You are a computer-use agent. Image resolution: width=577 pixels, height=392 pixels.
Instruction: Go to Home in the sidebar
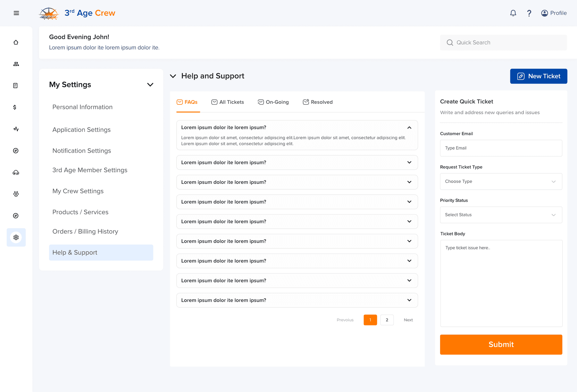16,42
